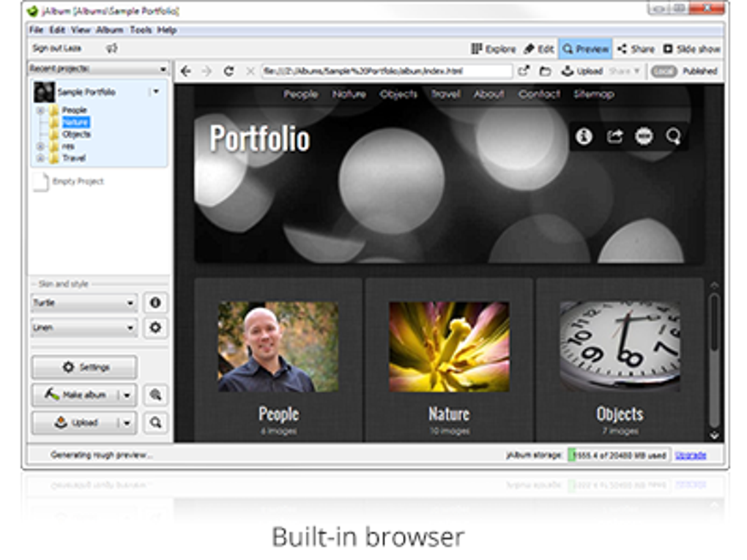
Task: Click the Portfolio title
Action: (x=260, y=138)
